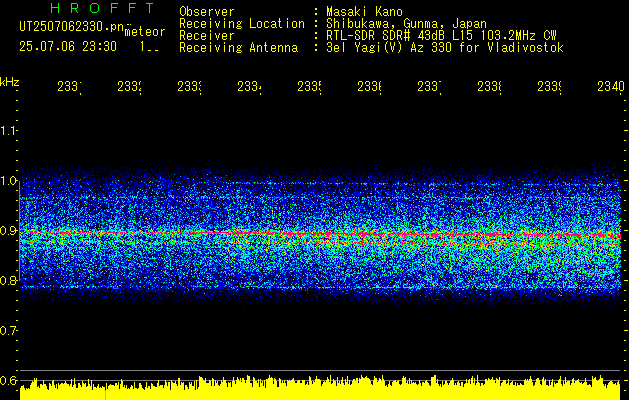Select the file name UT2507062330.pn
Screen dimensions: 629x400
click(x=72, y=27)
